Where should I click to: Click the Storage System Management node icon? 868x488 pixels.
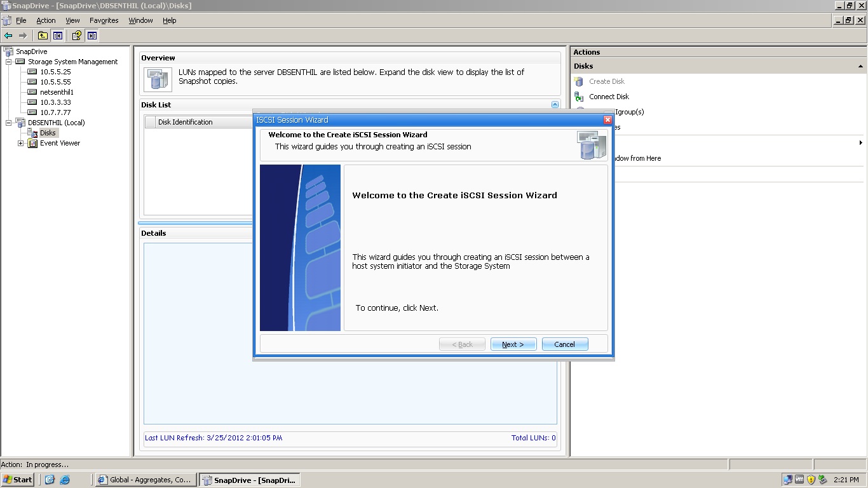click(20, 62)
